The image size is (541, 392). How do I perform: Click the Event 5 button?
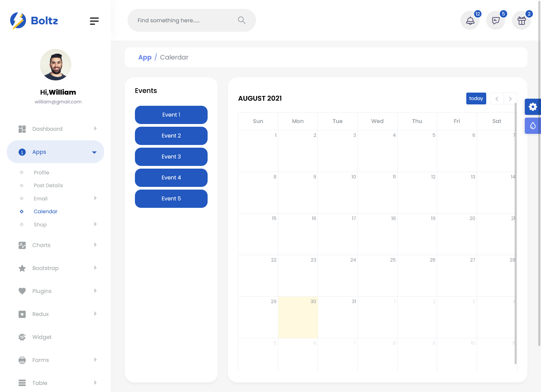[171, 199]
